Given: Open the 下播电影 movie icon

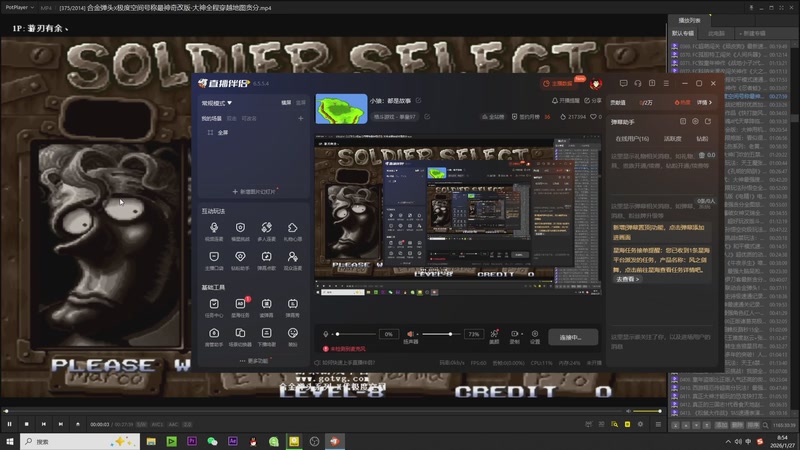Looking at the screenshot, I should [x=266, y=333].
